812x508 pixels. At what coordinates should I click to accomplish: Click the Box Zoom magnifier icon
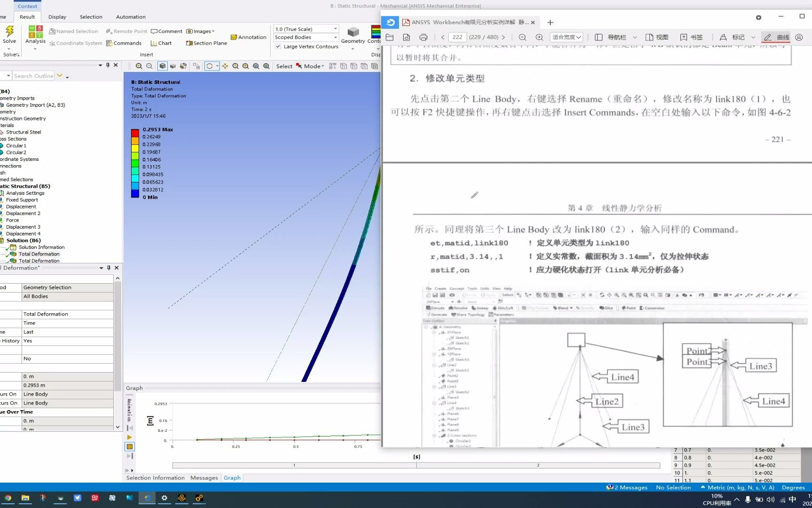click(x=246, y=66)
